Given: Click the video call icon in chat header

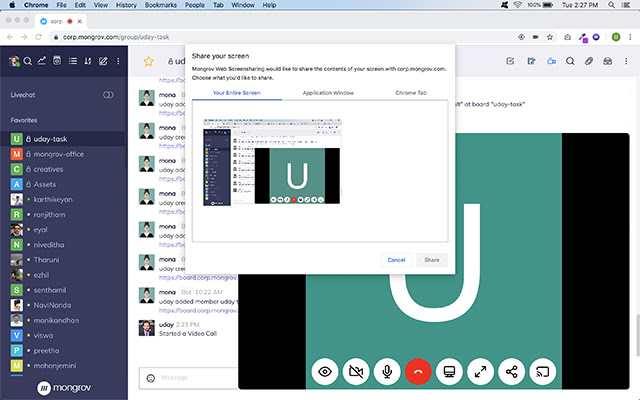Looking at the screenshot, I should [x=551, y=61].
